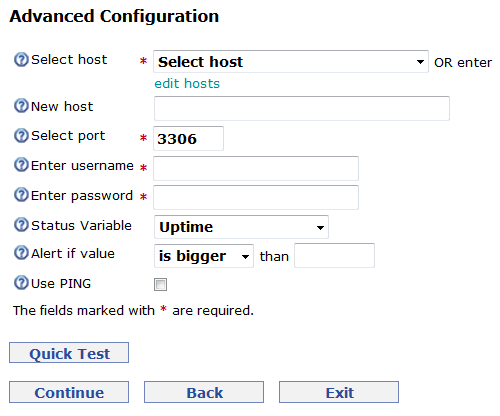This screenshot has width=500, height=416.
Task: Show help for Enter username field
Action: [x=21, y=165]
